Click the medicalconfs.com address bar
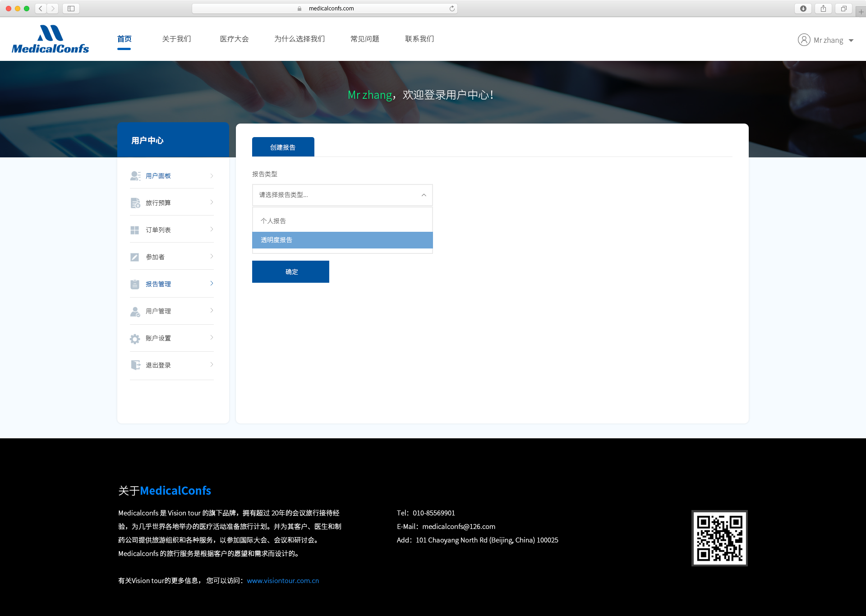The height and width of the screenshot is (616, 866). pyautogui.click(x=325, y=8)
